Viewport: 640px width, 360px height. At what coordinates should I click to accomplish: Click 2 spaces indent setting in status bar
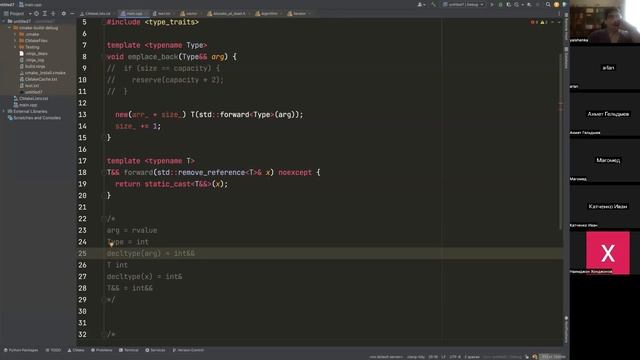(472, 357)
